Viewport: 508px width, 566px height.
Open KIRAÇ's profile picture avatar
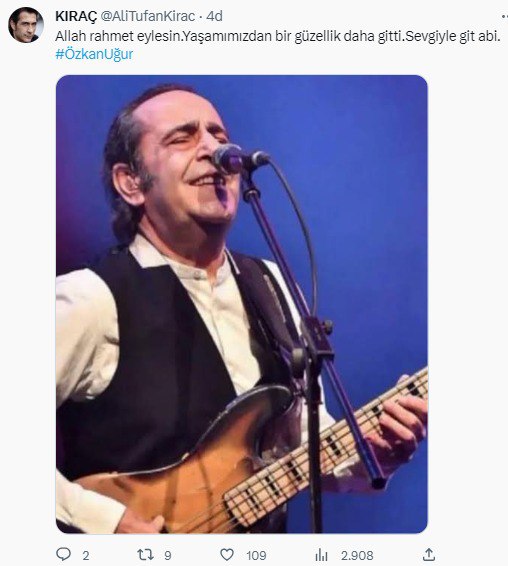click(x=26, y=25)
